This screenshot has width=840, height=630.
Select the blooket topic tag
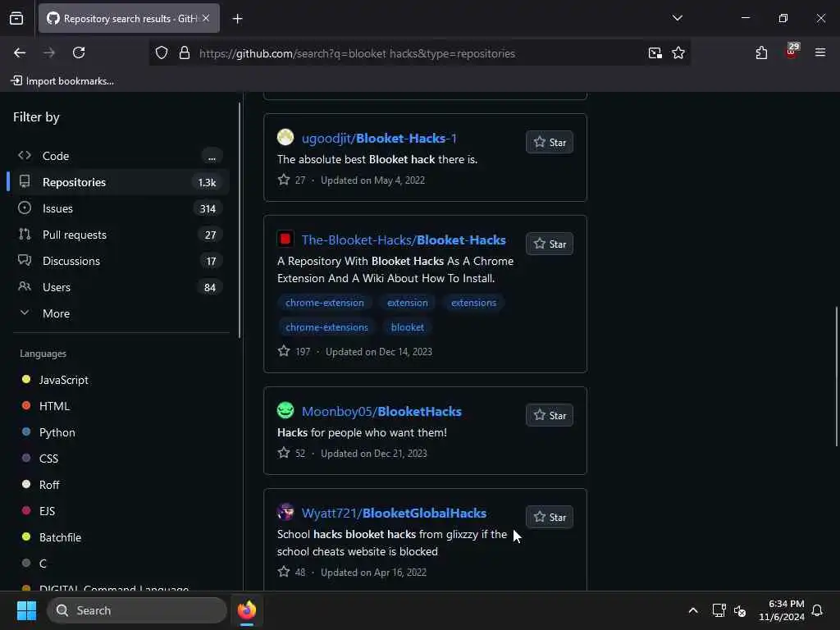pos(408,327)
